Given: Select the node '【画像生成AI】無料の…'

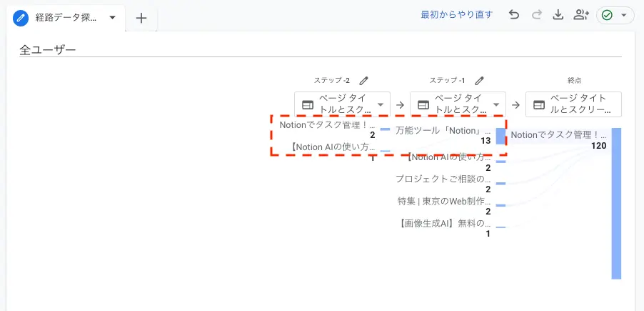Looking at the screenshot, I should coord(444,223).
